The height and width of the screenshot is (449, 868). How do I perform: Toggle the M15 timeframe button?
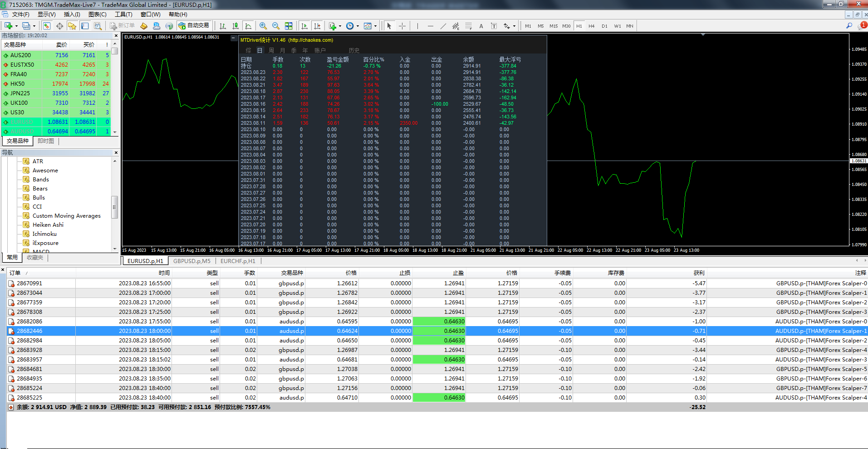554,26
